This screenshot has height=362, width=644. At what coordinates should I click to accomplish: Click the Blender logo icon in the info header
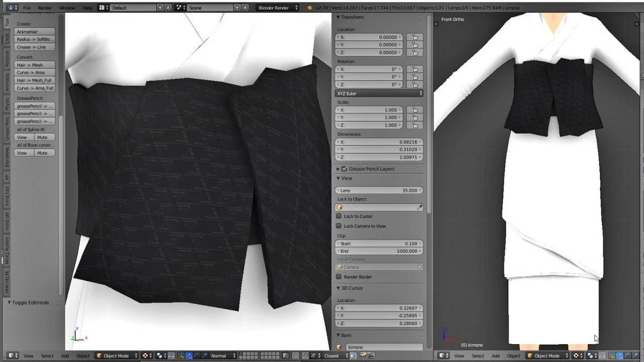point(310,8)
